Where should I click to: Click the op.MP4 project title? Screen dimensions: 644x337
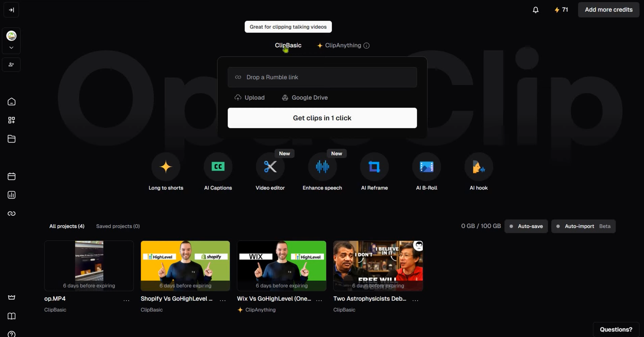[55, 299]
